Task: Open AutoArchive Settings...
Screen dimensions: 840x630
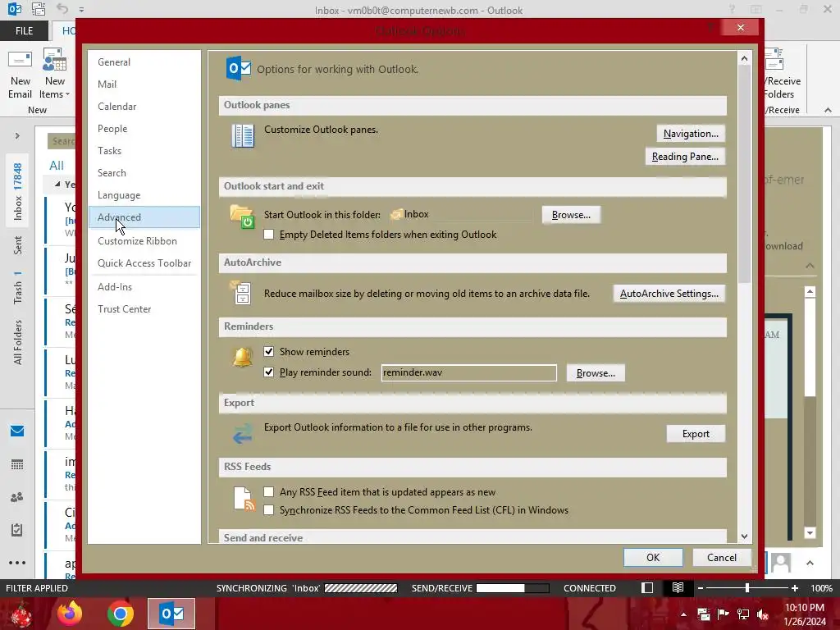Action: 669,294
